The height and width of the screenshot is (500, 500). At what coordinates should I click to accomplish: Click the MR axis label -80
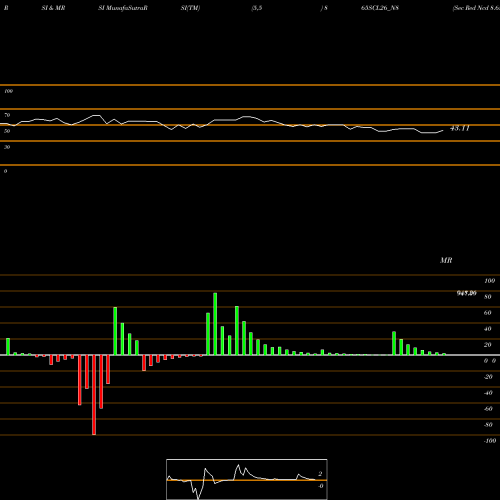point(488,425)
